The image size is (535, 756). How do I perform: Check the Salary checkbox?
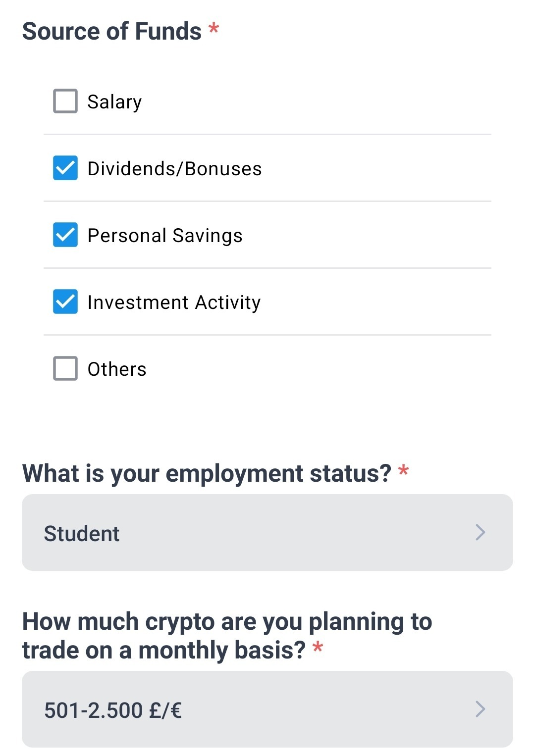click(65, 101)
